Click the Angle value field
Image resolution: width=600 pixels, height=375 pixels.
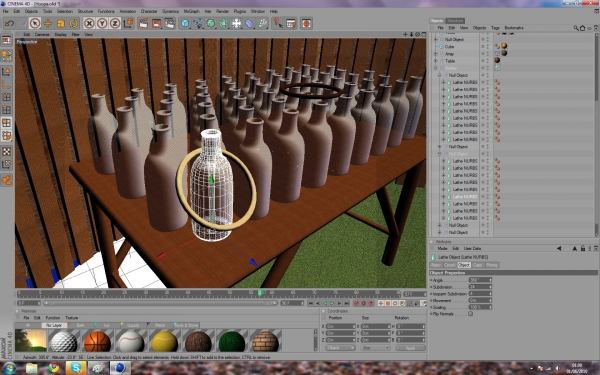(x=480, y=280)
